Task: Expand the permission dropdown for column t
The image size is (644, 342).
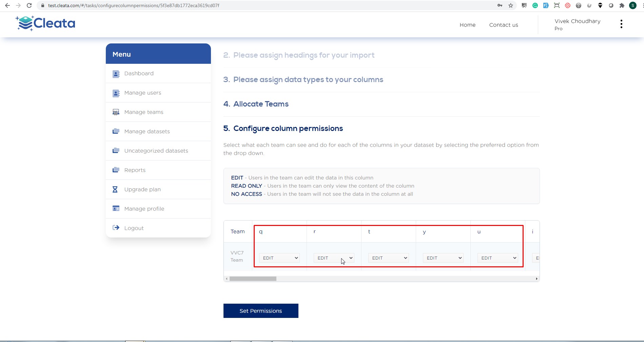Action: click(388, 258)
